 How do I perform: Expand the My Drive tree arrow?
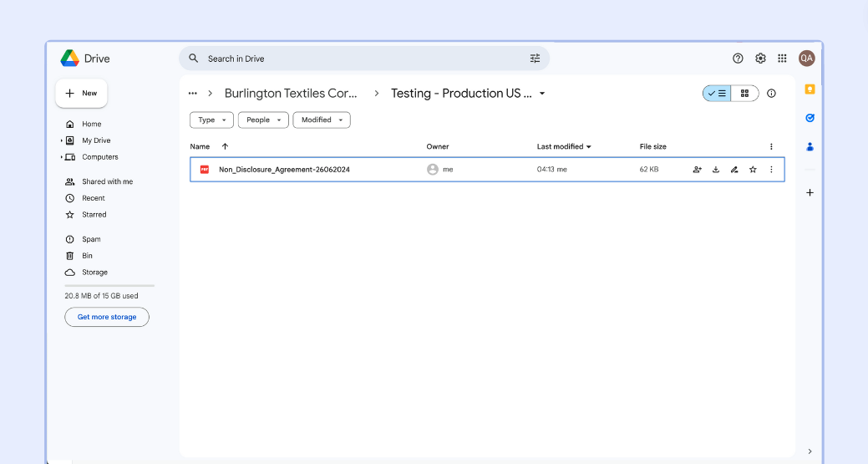[x=62, y=140]
